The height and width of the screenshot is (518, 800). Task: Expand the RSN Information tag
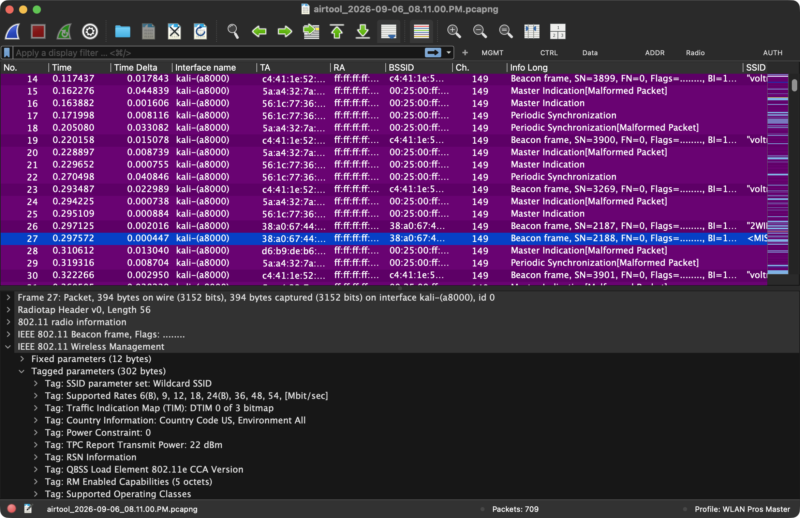tap(36, 457)
